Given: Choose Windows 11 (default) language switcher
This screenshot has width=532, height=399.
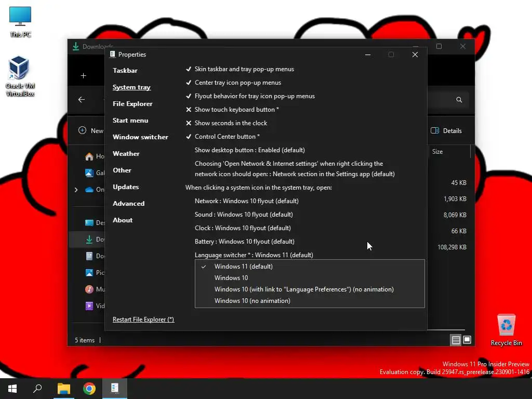Looking at the screenshot, I should point(310,267).
